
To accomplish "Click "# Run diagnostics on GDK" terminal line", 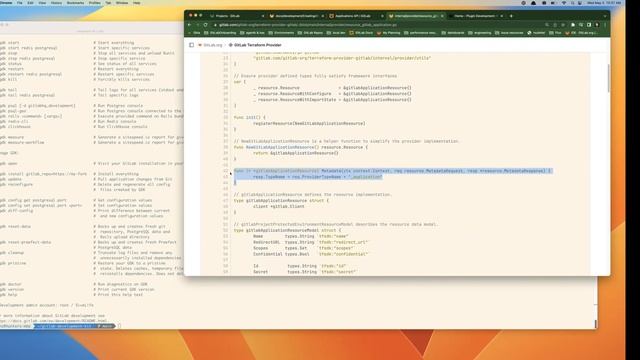I will coord(120,284).
